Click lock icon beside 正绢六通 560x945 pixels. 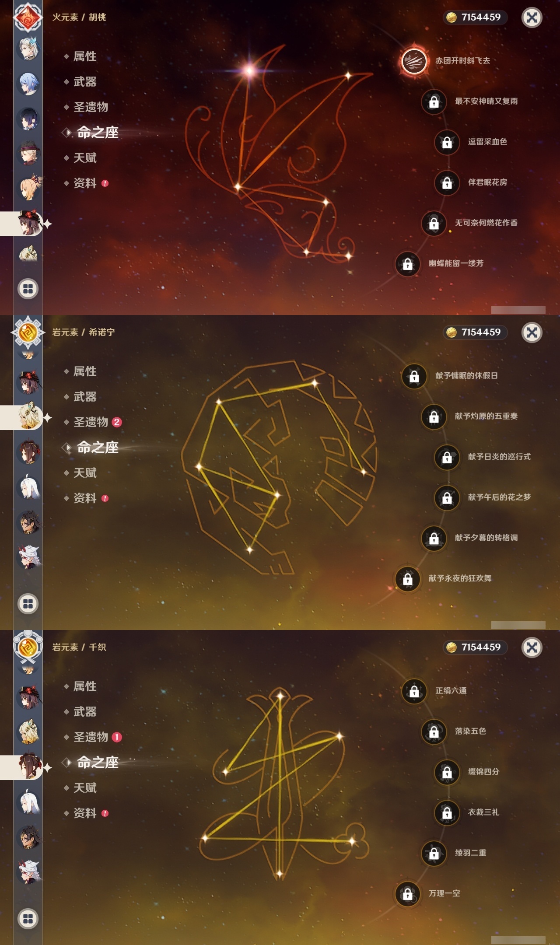tap(414, 691)
